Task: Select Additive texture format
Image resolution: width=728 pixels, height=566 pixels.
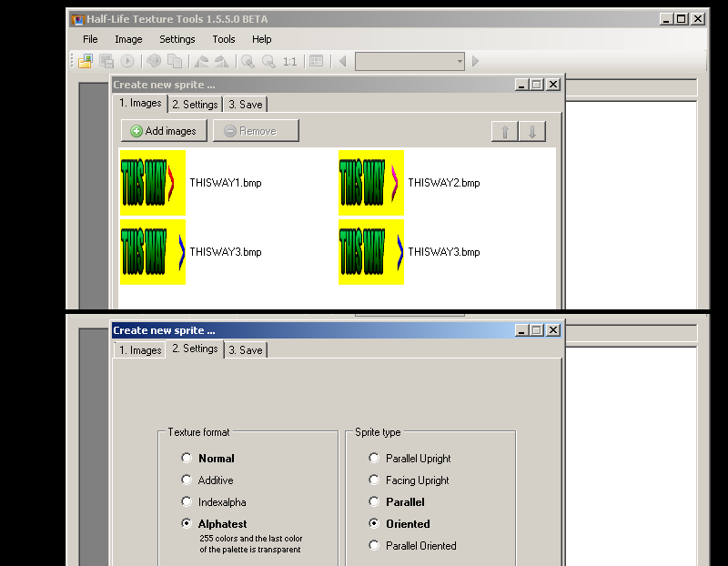Action: (x=207, y=480)
